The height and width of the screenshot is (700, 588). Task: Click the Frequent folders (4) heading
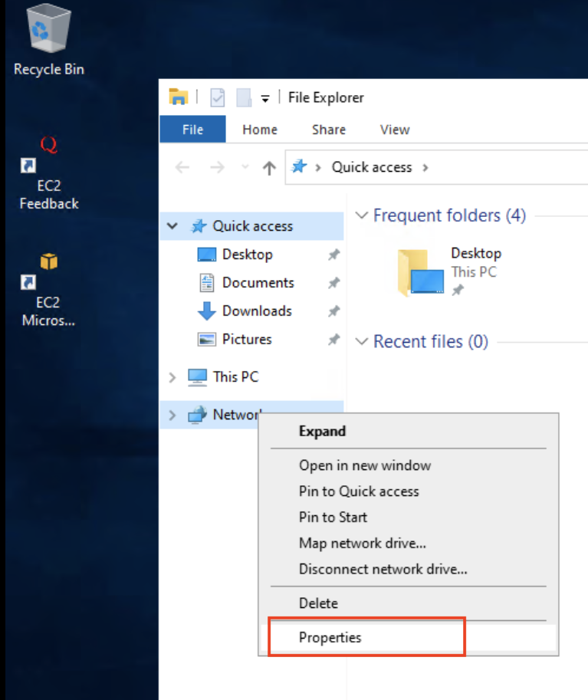[x=449, y=215]
